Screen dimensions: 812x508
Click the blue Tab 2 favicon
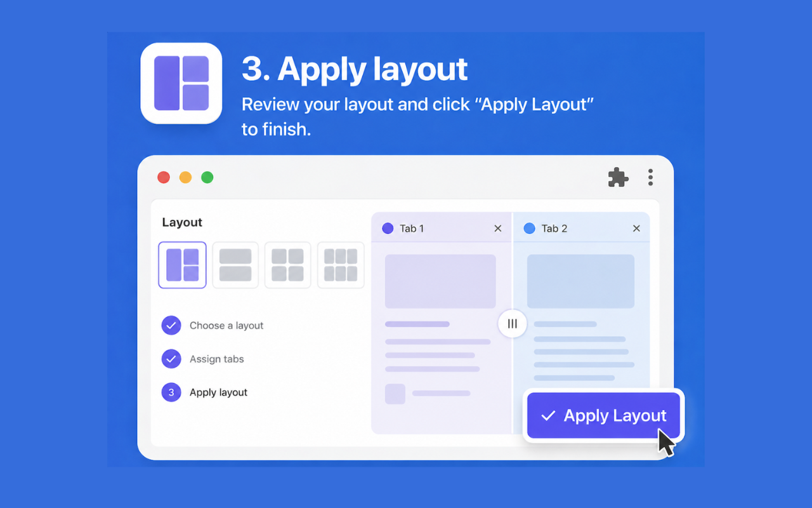point(529,229)
